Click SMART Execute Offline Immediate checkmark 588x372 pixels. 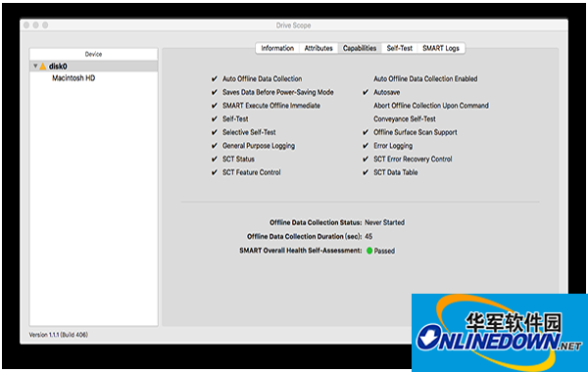pos(214,106)
